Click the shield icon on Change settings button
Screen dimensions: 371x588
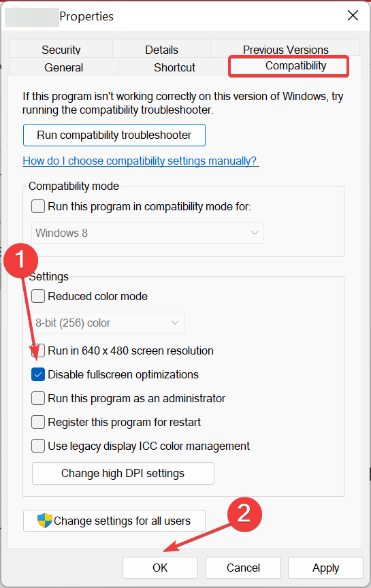coord(45,521)
